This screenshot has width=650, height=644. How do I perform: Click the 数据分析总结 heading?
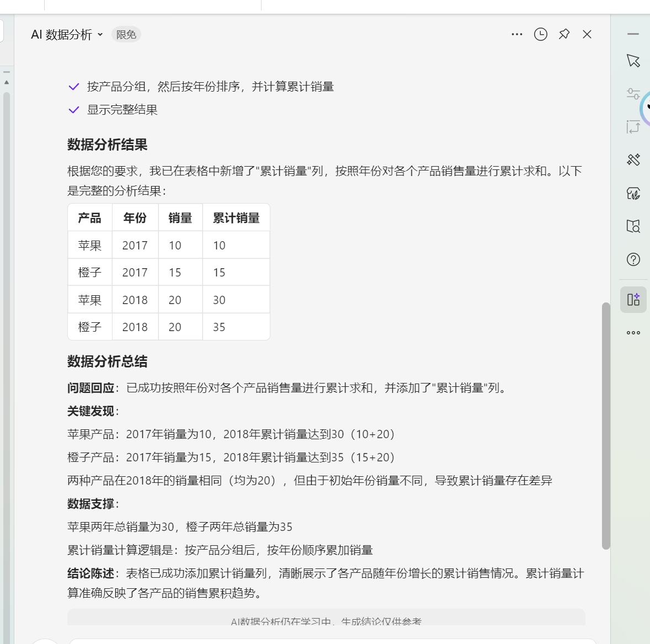tap(108, 361)
